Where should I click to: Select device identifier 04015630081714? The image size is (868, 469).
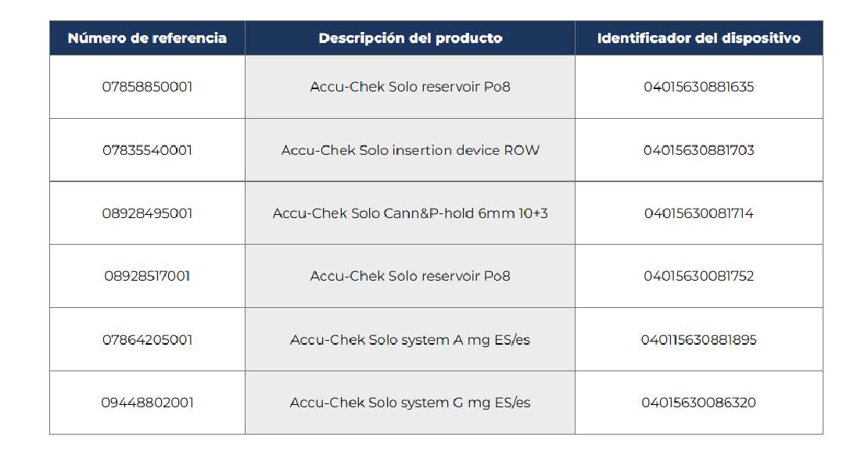pos(698,213)
